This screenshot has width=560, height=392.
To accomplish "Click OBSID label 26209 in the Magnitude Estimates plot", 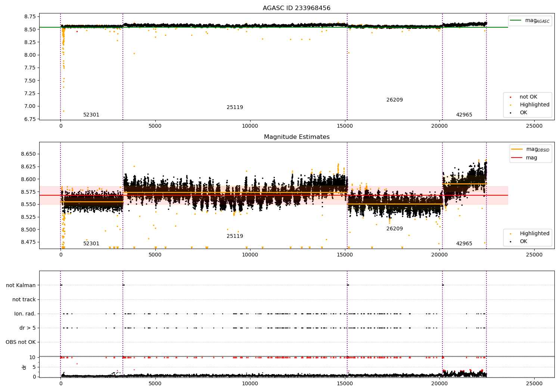I will [x=395, y=228].
